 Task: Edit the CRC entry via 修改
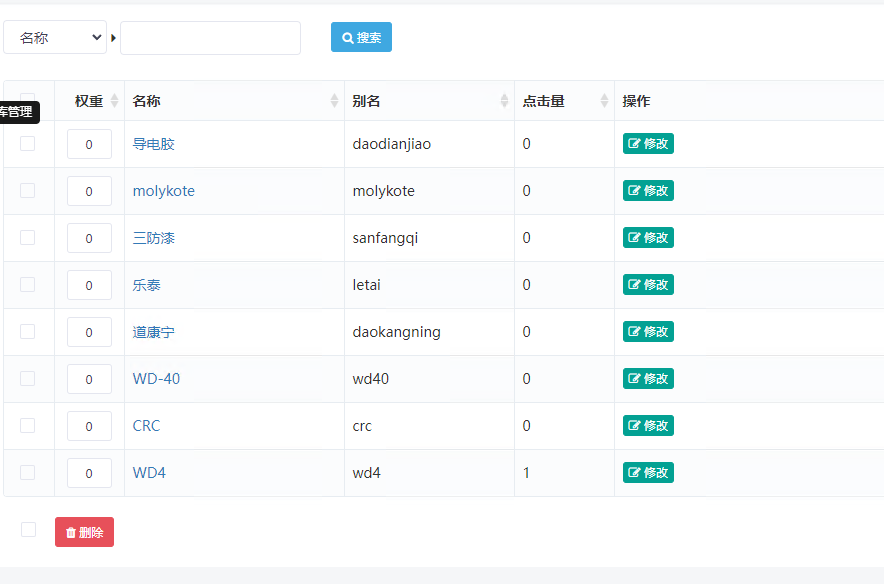[x=648, y=426]
